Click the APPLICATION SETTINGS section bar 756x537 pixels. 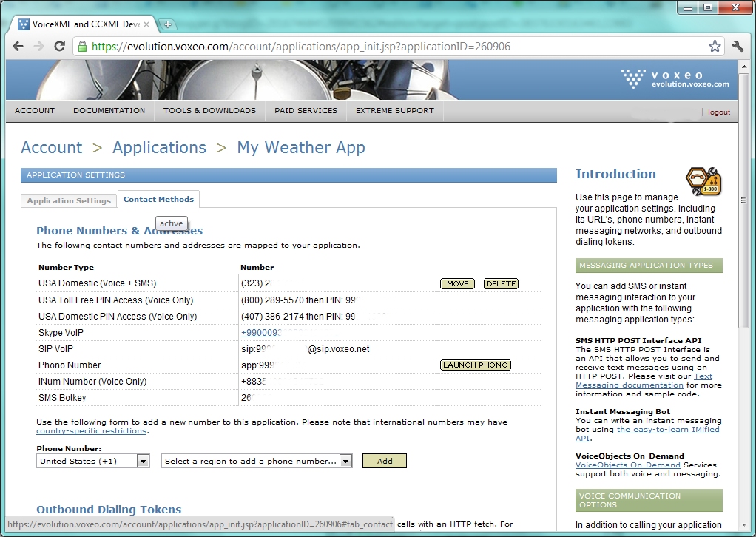(288, 175)
